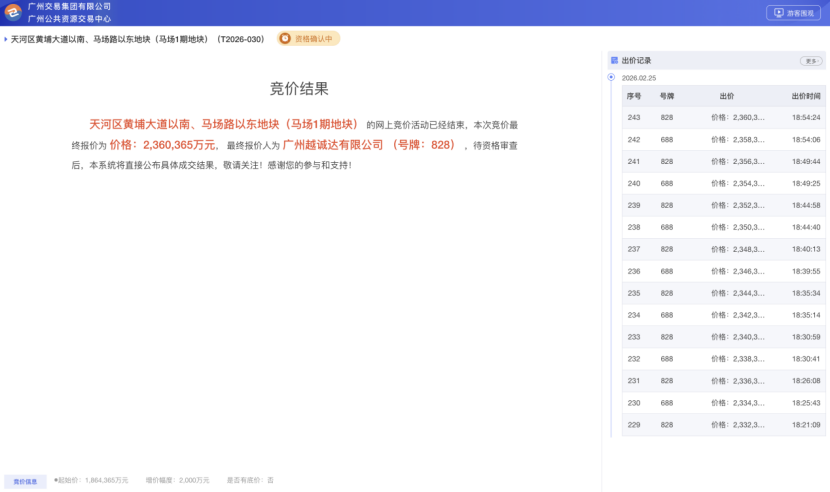Click the 序号 column header

coord(634,96)
